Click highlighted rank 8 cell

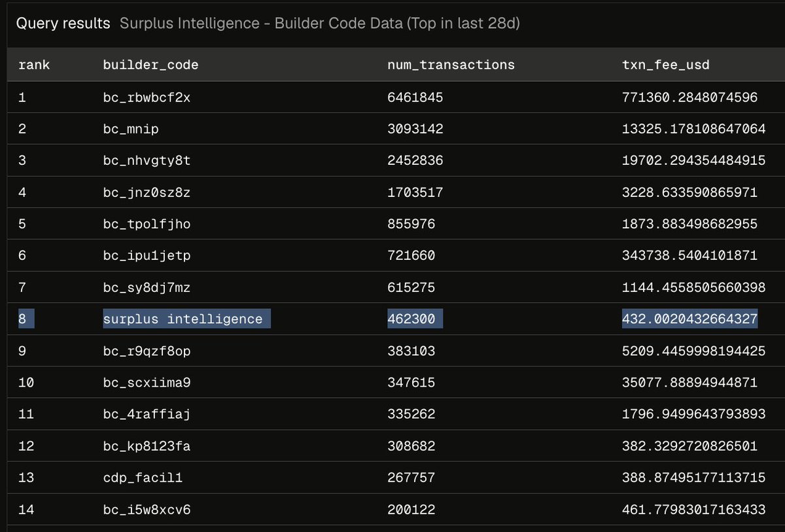pyautogui.click(x=26, y=319)
